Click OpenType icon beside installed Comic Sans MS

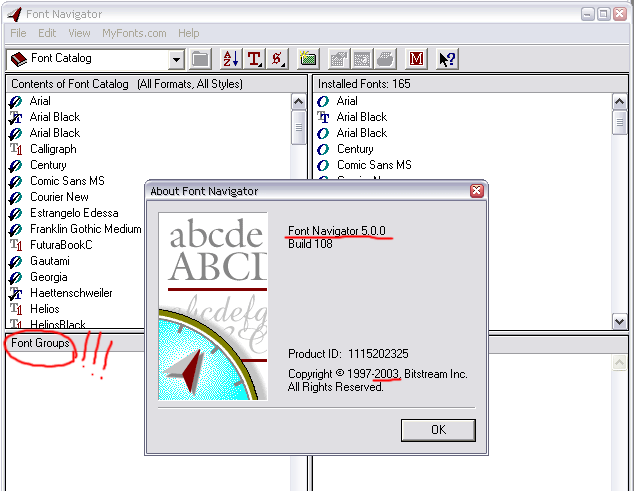point(323,165)
